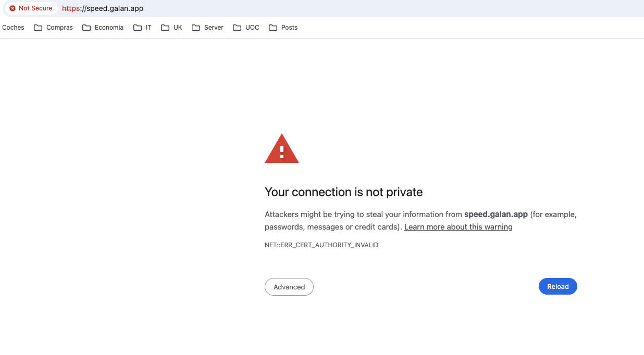Click the red warning triangle icon
The image size is (644, 355).
(x=282, y=149)
